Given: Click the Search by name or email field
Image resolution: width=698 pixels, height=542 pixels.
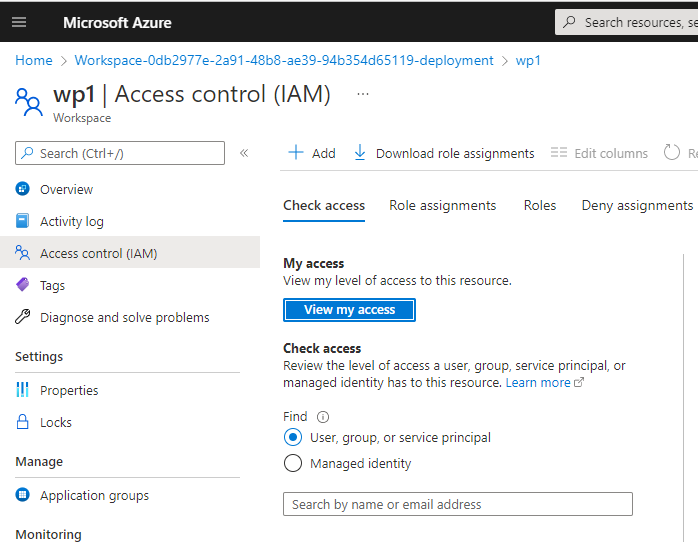Looking at the screenshot, I should [x=457, y=504].
